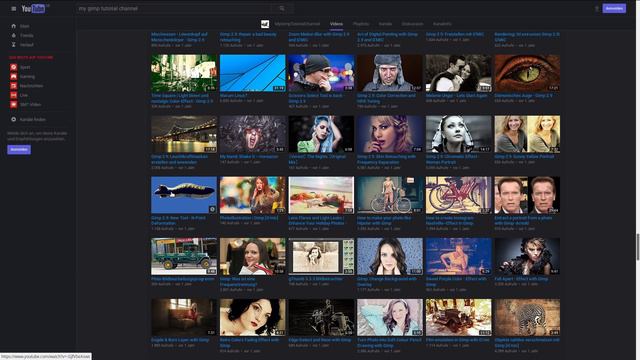
Task: Open the blue-haired woman thumbnail
Action: point(321,134)
